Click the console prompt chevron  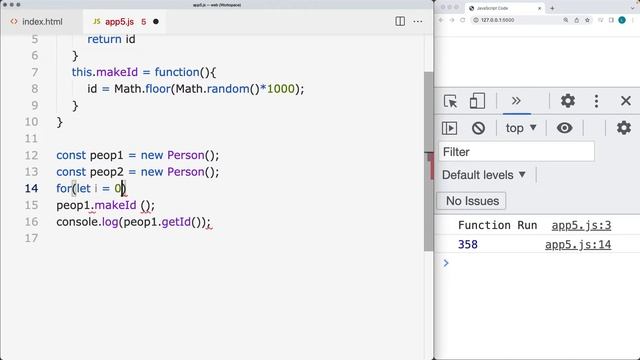click(x=446, y=263)
